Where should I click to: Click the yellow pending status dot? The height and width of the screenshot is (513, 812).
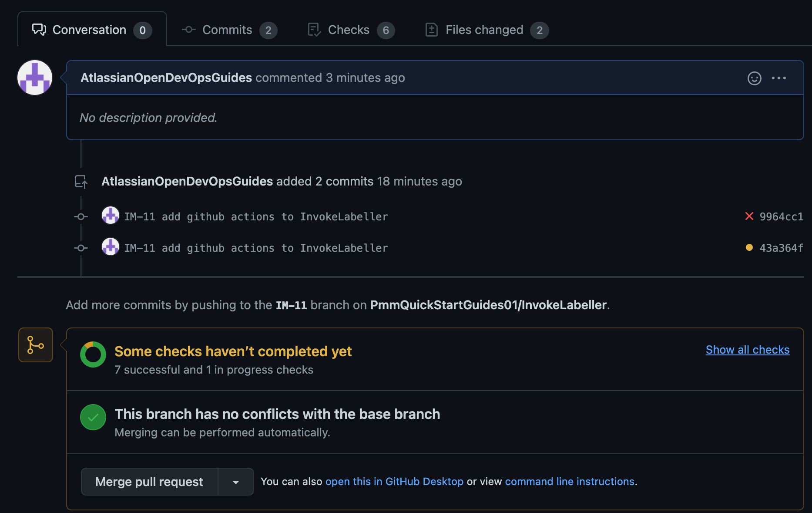coord(749,248)
